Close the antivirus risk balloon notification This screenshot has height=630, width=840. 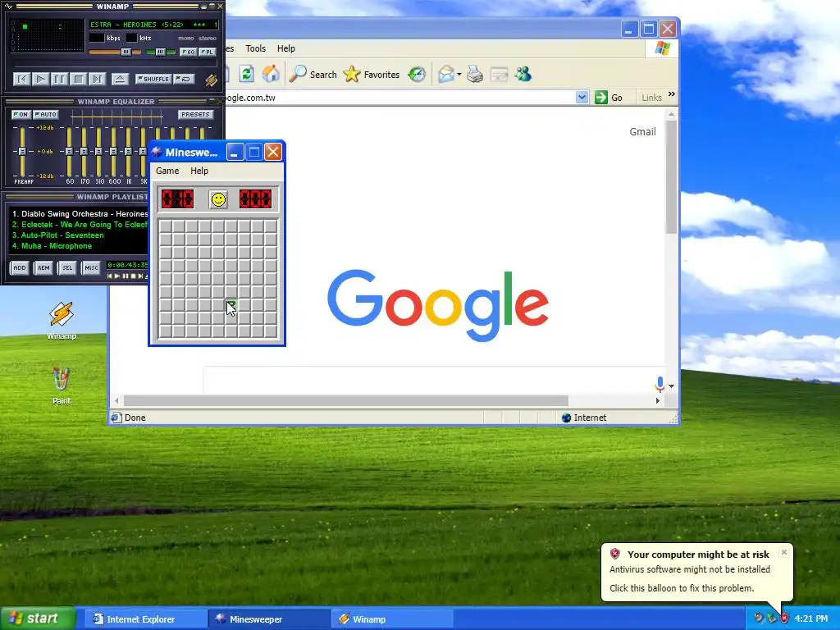(x=783, y=552)
